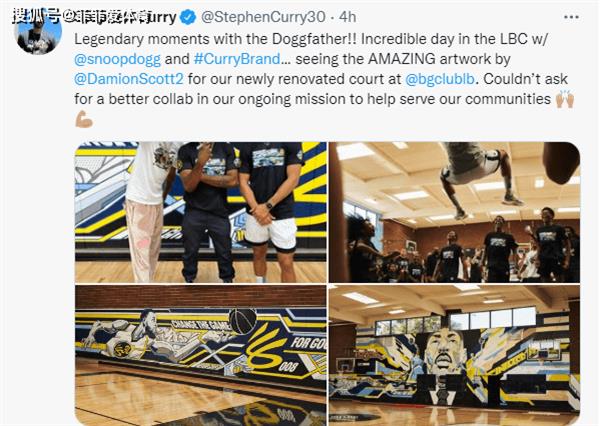Open photo of three men standing on court
Image resolution: width=600 pixels, height=426 pixels.
(x=201, y=212)
